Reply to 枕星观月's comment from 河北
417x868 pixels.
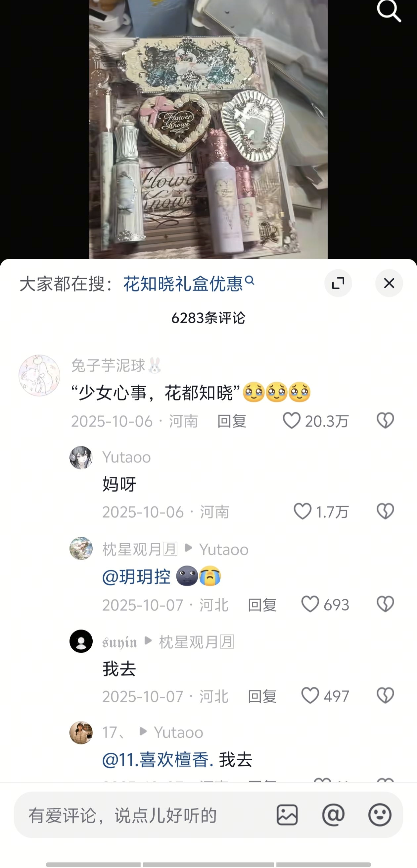262,605
